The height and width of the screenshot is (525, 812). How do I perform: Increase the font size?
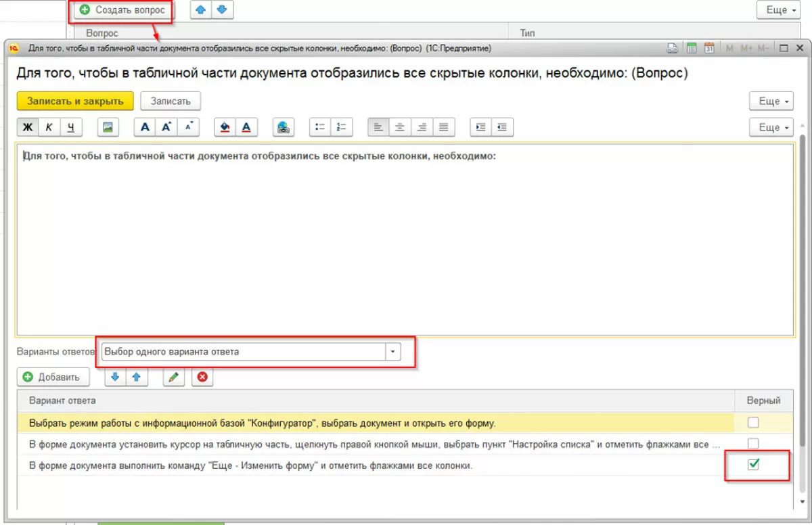[166, 127]
